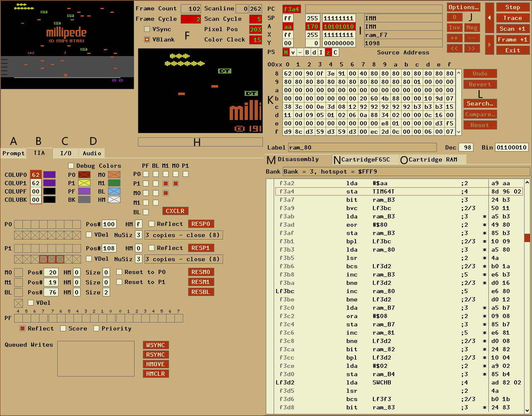This screenshot has height=416, width=532.
Task: Check the P1 Reflect checkbox
Action: (x=152, y=248)
